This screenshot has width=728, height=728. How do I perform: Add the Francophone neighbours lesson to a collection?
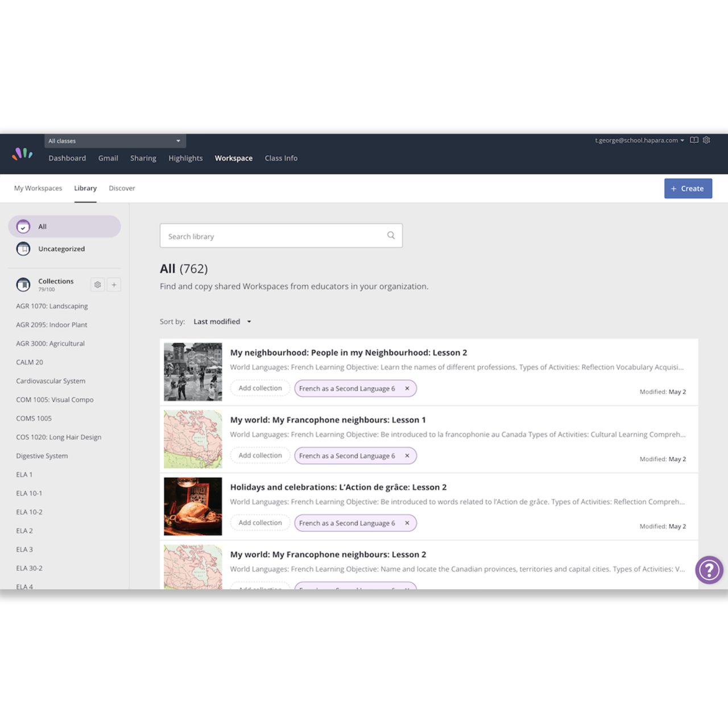(x=260, y=456)
